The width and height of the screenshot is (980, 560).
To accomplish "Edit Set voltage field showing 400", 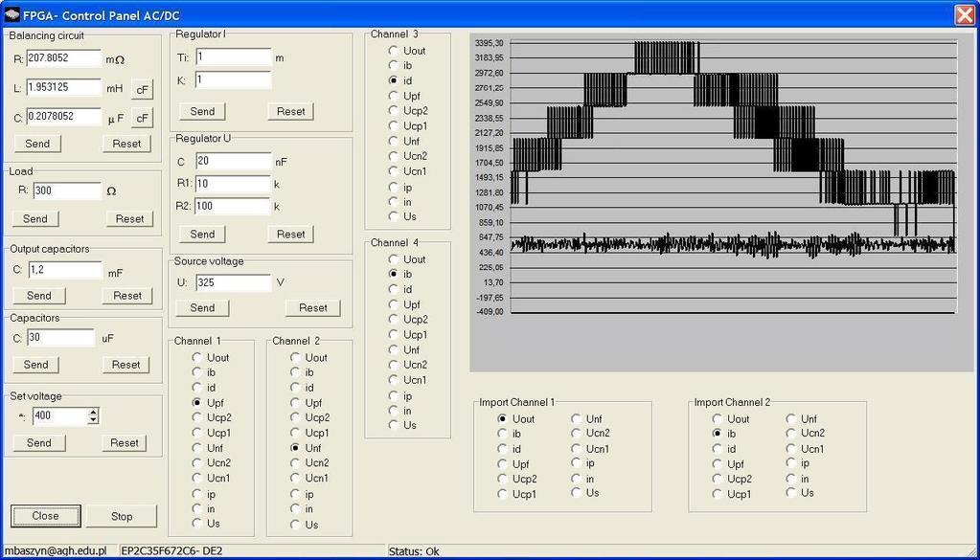I will tap(60, 415).
